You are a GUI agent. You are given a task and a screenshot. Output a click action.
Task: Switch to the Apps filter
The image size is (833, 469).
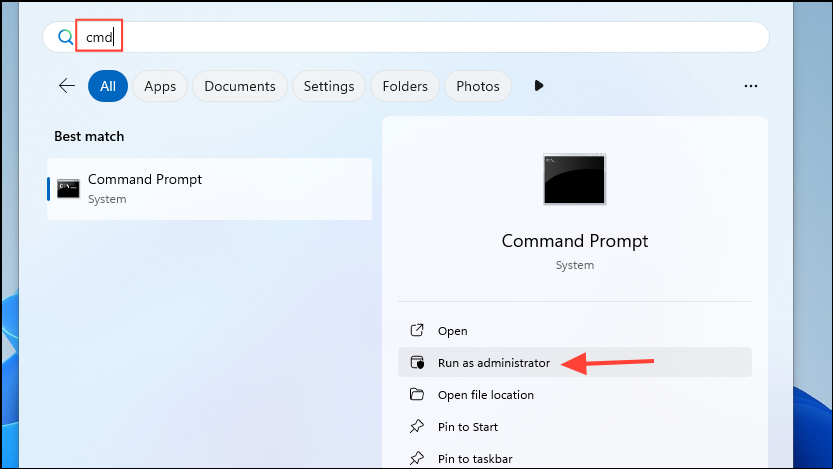[160, 86]
